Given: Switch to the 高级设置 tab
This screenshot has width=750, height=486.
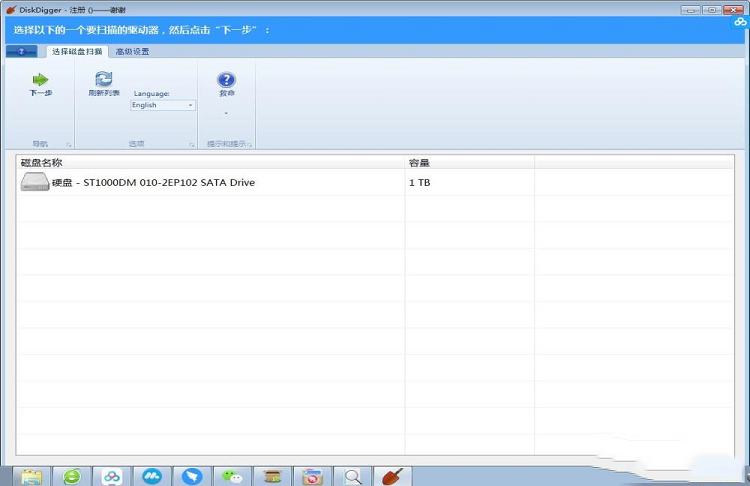Looking at the screenshot, I should 132,51.
